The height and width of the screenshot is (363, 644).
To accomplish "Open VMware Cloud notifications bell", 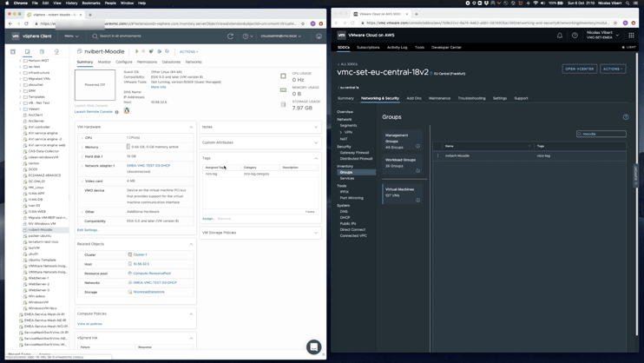I will pos(560,36).
